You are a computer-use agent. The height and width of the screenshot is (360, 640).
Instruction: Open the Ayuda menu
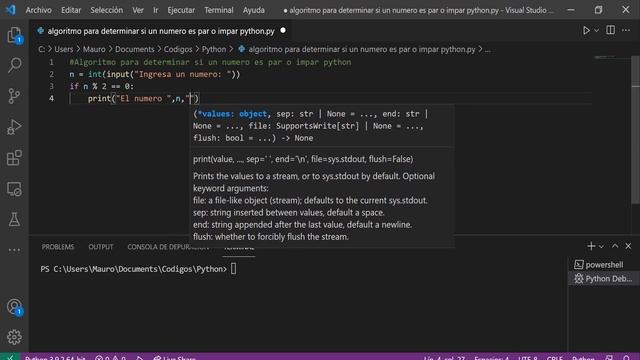coord(254,10)
